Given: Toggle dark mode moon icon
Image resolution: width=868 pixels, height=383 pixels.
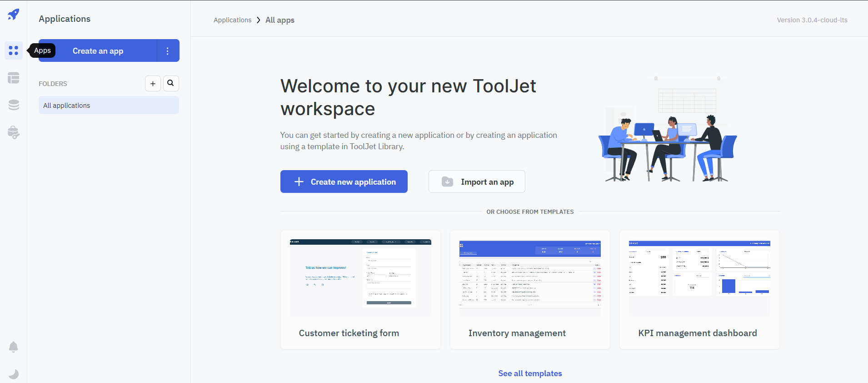Looking at the screenshot, I should tap(14, 374).
